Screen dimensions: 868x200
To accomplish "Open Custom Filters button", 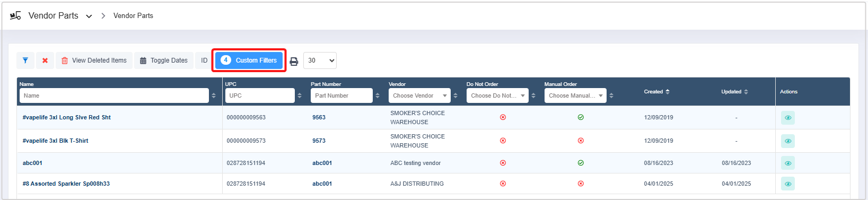I will point(249,60).
